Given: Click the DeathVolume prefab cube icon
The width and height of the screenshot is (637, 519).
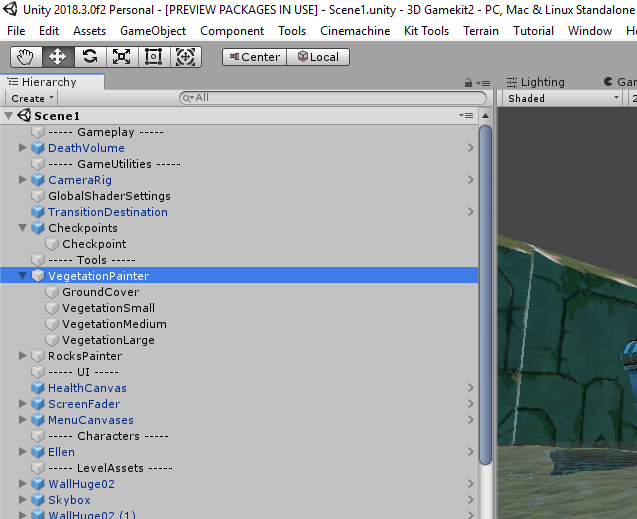Looking at the screenshot, I should click(x=38, y=148).
